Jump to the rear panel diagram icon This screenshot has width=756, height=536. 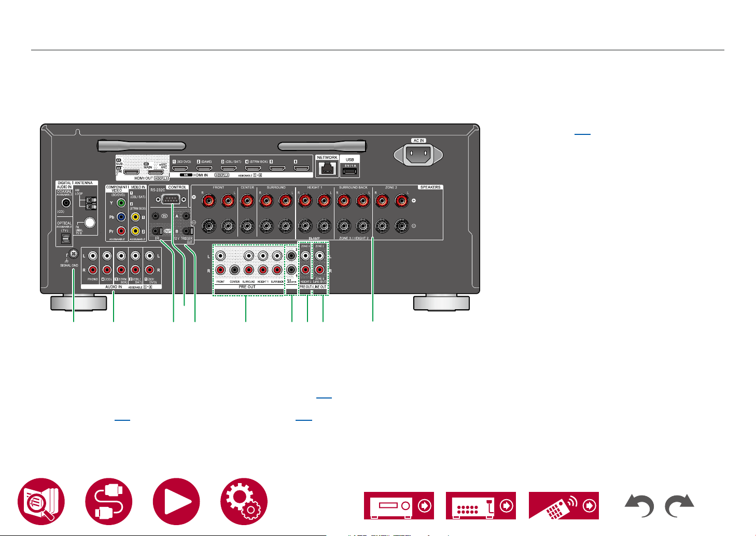pyautogui.click(x=481, y=505)
